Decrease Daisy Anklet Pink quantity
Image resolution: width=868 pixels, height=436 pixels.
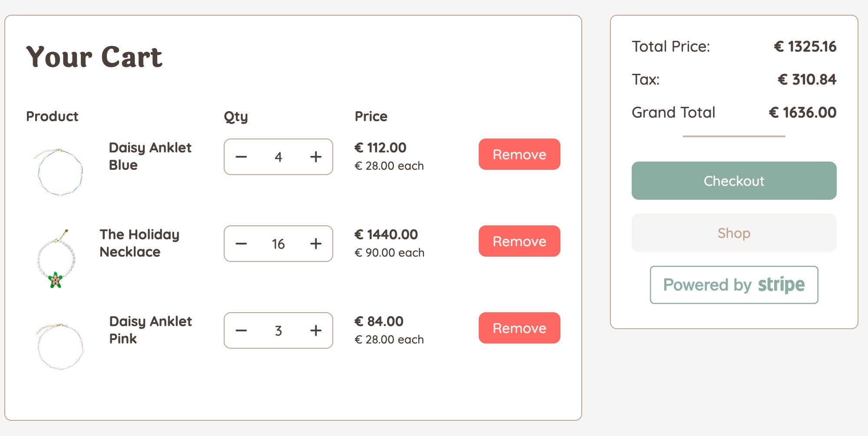pyautogui.click(x=241, y=330)
